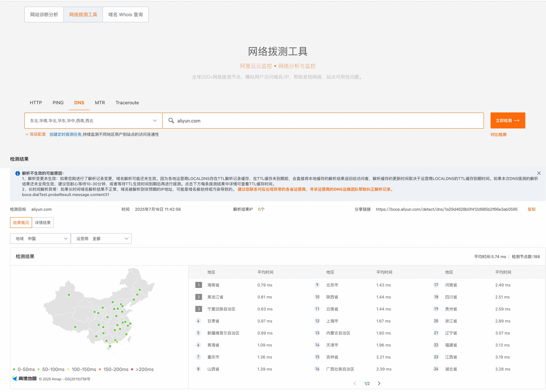
Task: Select the 北京市 row
Action: click(367, 285)
